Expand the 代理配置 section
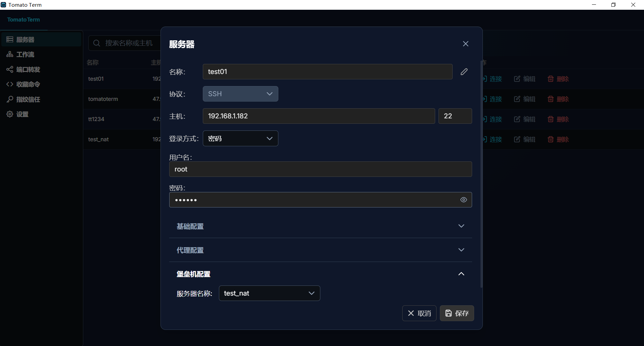This screenshot has width=644, height=346. [x=320, y=250]
